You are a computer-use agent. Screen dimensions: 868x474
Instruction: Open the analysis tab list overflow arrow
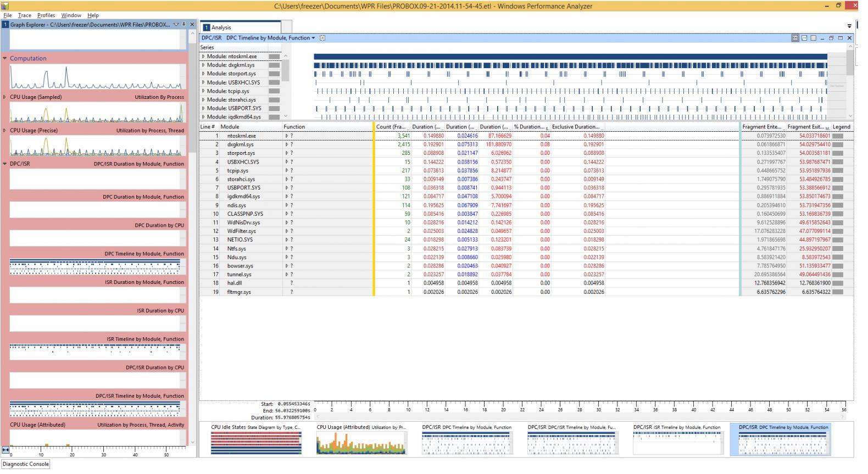(x=849, y=26)
